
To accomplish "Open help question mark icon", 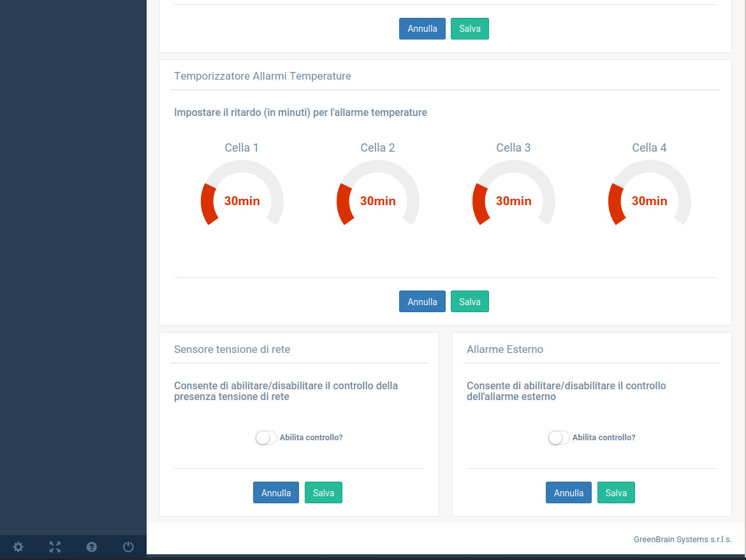I will tap(92, 547).
